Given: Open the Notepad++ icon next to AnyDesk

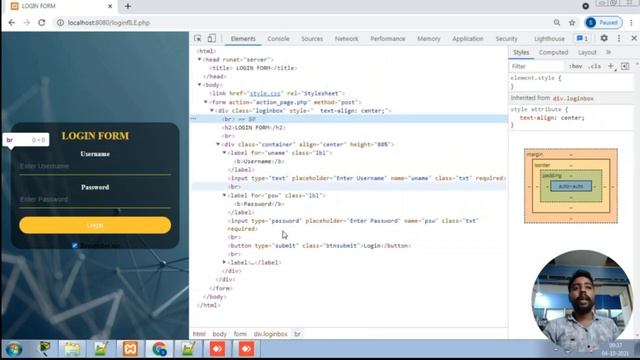Looking at the screenshot, I should (x=188, y=349).
